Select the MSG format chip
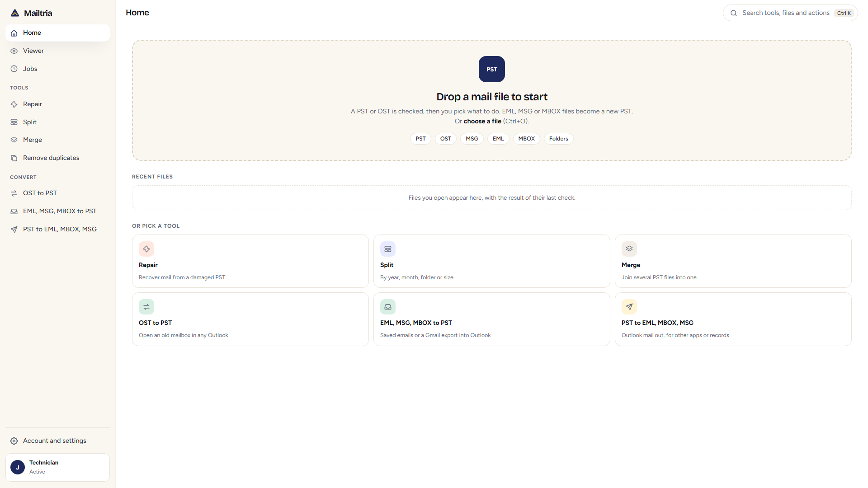868x488 pixels. pos(472,139)
